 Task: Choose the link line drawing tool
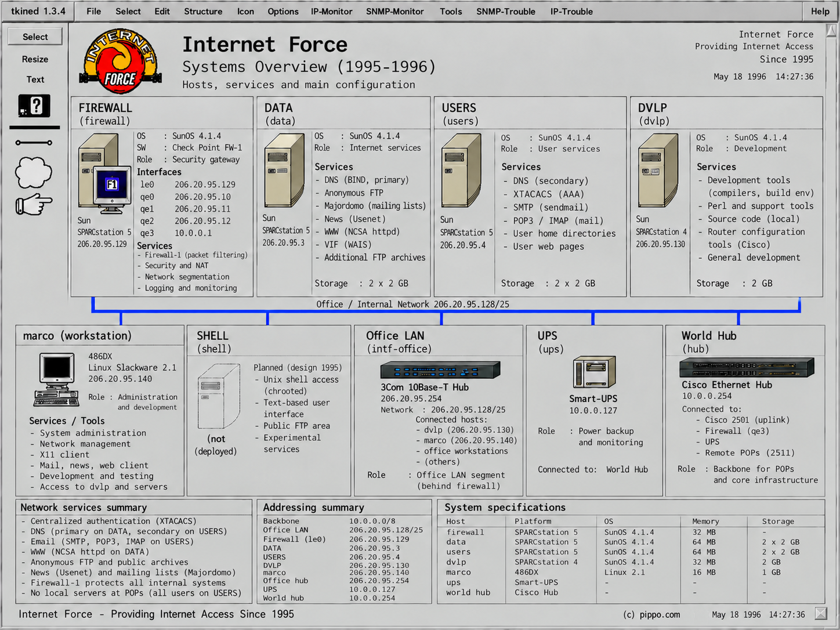pyautogui.click(x=34, y=143)
